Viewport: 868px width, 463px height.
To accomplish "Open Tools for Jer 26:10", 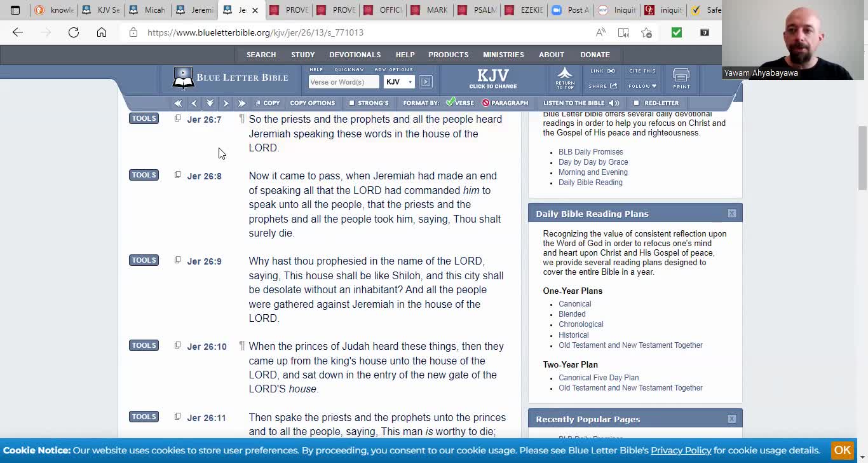I will (144, 345).
